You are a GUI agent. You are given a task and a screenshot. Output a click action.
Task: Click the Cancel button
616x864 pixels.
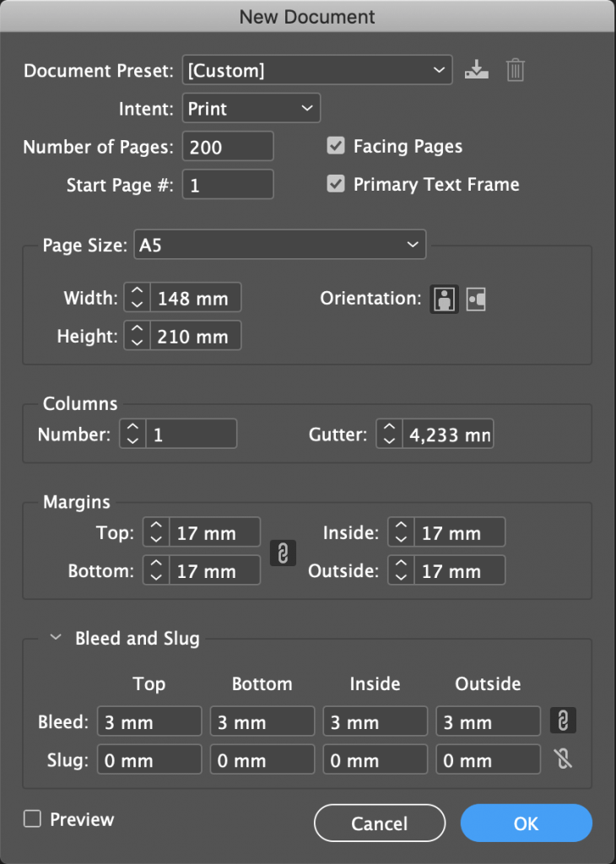[379, 823]
